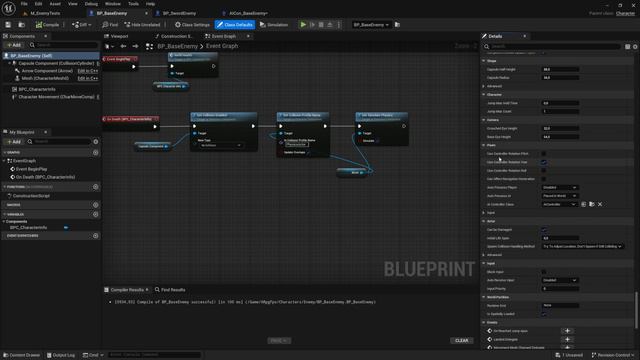
Task: Open Class Settings
Action: (192, 25)
